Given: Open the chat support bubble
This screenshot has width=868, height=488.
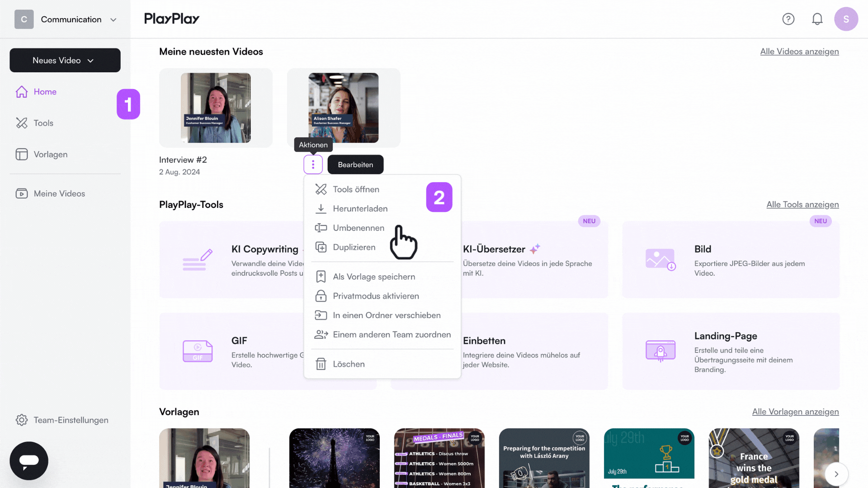Looking at the screenshot, I should [29, 460].
